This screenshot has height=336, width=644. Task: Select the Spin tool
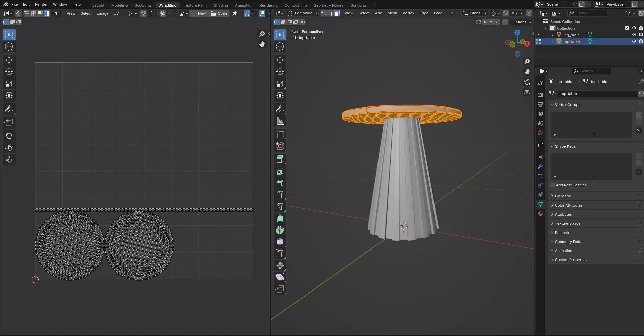(x=280, y=230)
